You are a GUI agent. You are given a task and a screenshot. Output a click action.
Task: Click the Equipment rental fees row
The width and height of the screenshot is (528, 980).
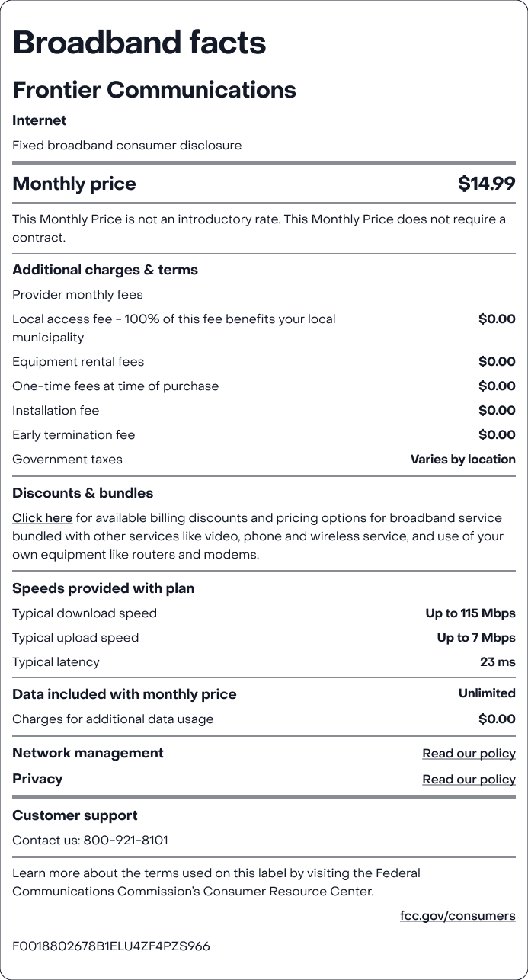(264, 362)
